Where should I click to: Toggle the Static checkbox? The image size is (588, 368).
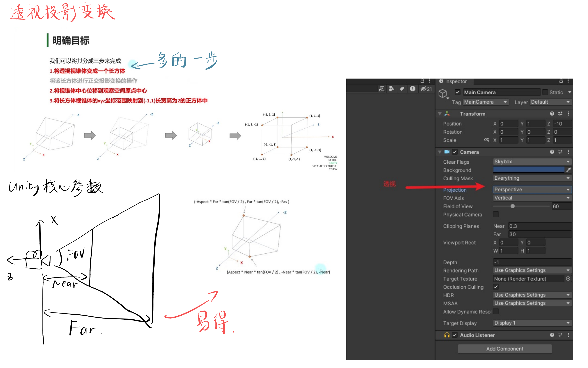pyautogui.click(x=545, y=92)
